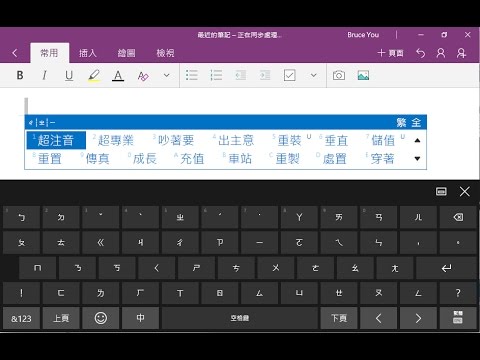The height and width of the screenshot is (360, 480).
Task: Show the previous candidate page with the up arrow
Action: coord(417,141)
